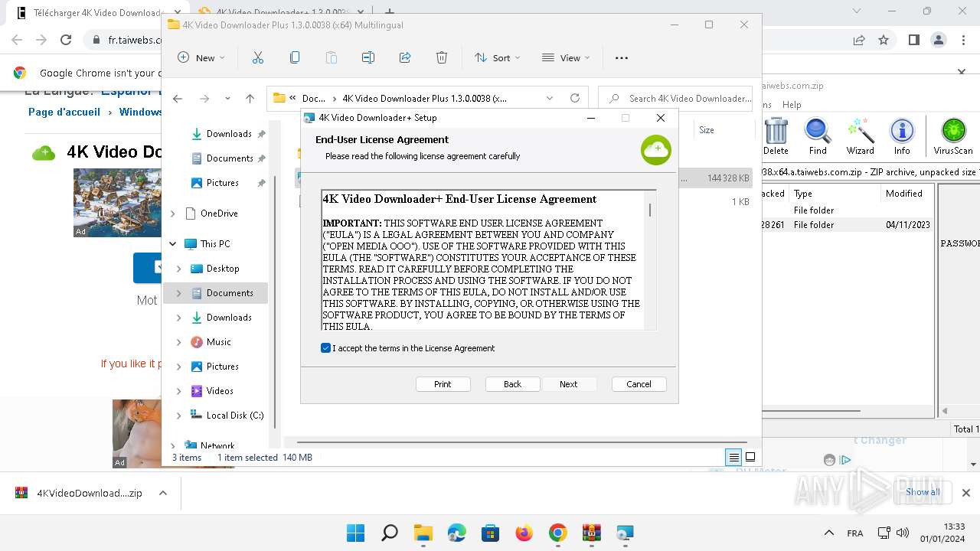
Task: Open the Sort dropdown in File Explorer
Action: pos(497,57)
